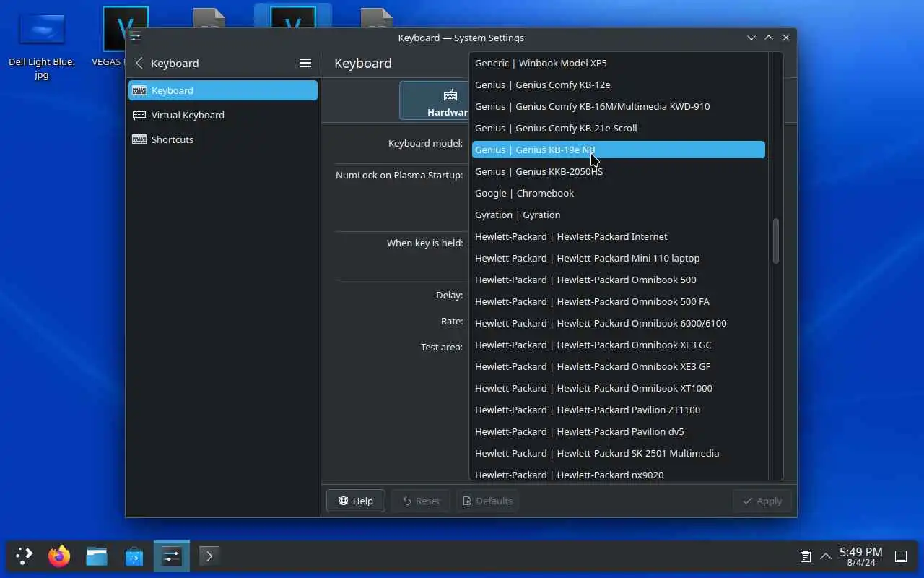Maximize the System Settings window
The image size is (924, 578).
point(769,38)
